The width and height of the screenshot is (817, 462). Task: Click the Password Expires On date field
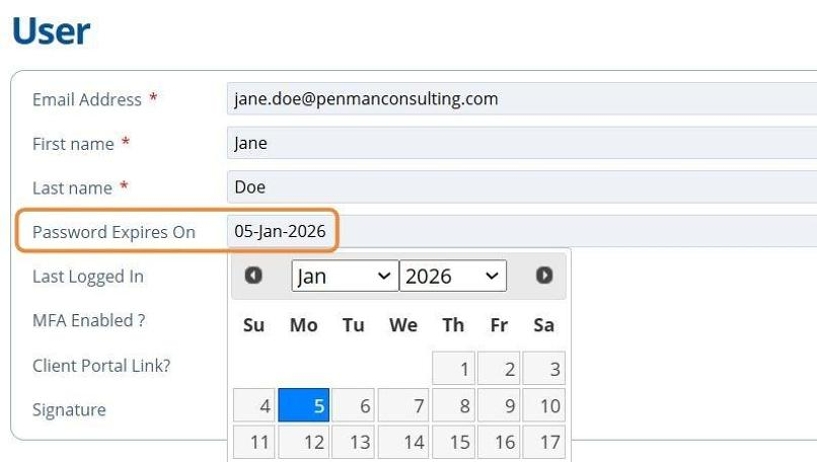click(x=520, y=231)
